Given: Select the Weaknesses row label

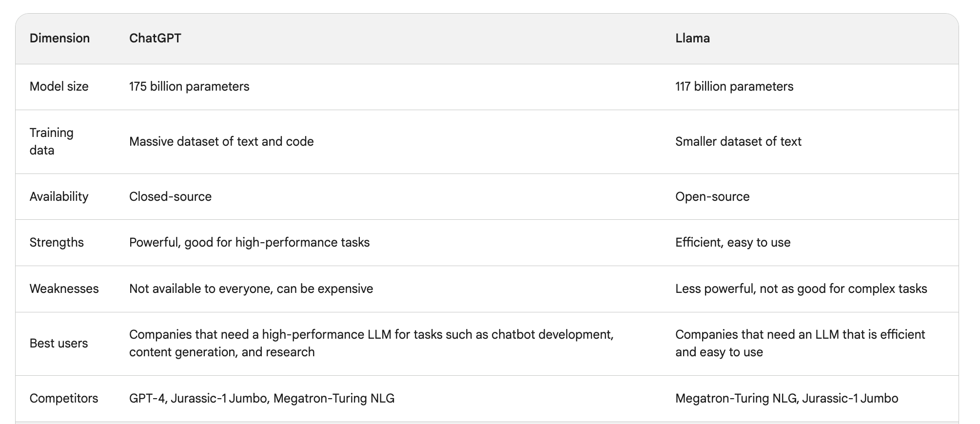Looking at the screenshot, I should tap(64, 289).
